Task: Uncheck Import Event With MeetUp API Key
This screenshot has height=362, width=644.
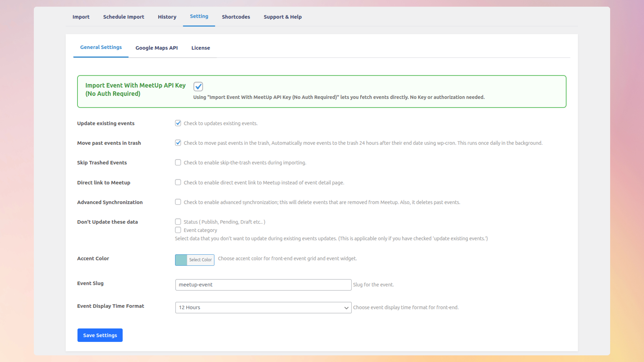Action: [198, 86]
